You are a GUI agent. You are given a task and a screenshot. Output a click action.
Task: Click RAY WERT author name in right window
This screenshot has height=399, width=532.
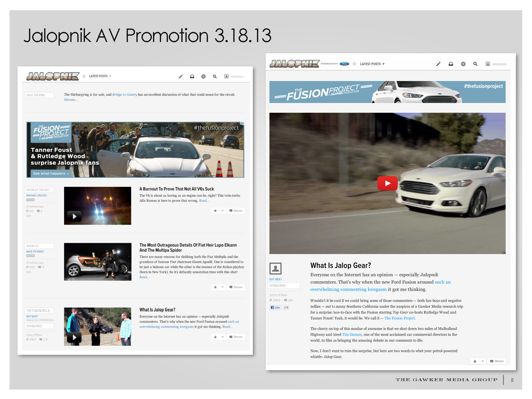tap(276, 279)
